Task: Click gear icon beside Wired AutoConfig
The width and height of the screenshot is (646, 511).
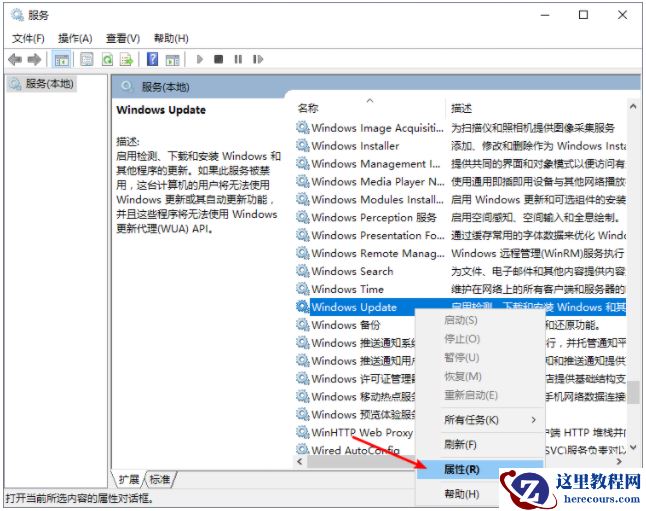Action: tap(303, 449)
